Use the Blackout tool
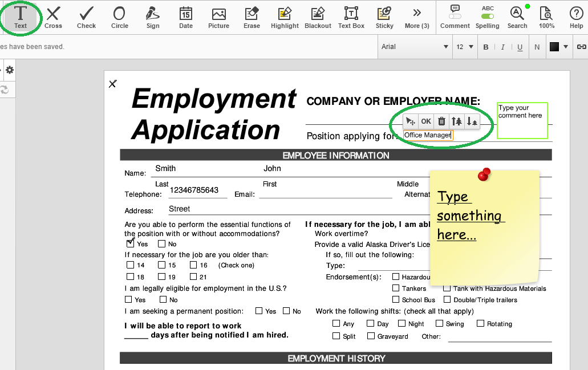This screenshot has width=588, height=370. (x=318, y=17)
